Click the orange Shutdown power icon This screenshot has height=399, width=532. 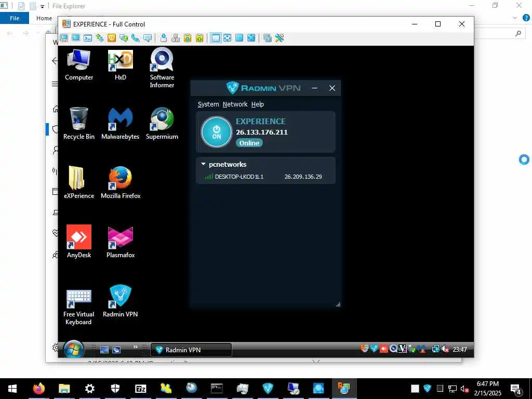pos(112,38)
